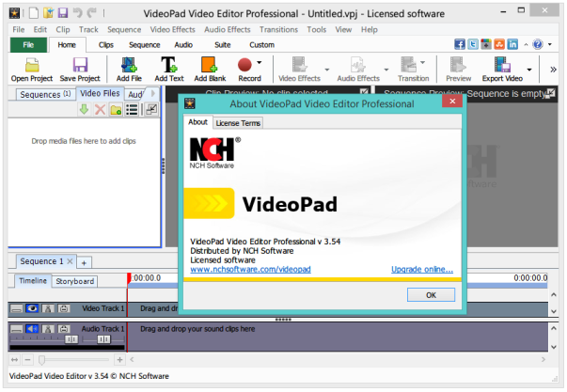This screenshot has height=392, width=567.
Task: Toggle Video Track 1 visibility eye
Action: coord(32,308)
